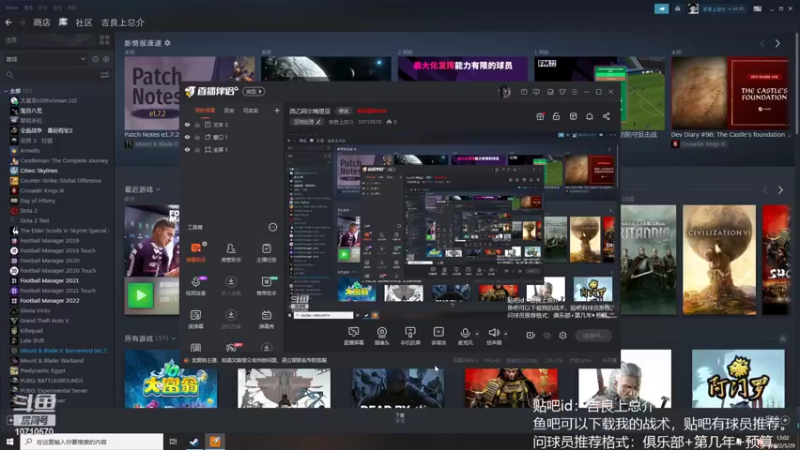
Task: Select third scene tab 可效索
Action: tap(251, 110)
